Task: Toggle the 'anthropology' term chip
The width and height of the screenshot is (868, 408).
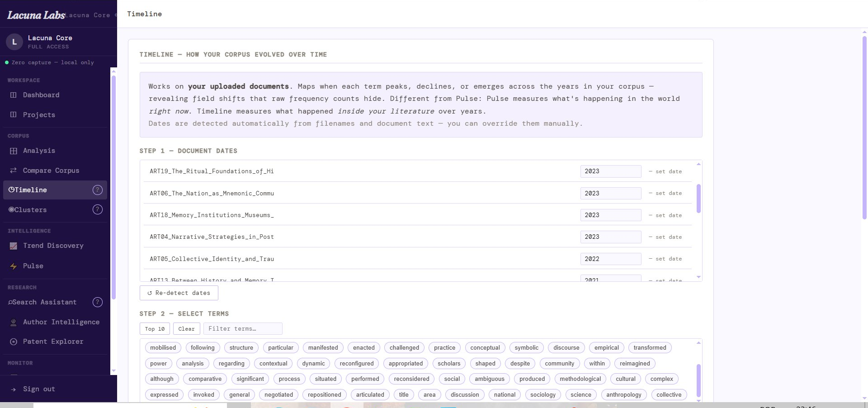Action: (x=623, y=395)
